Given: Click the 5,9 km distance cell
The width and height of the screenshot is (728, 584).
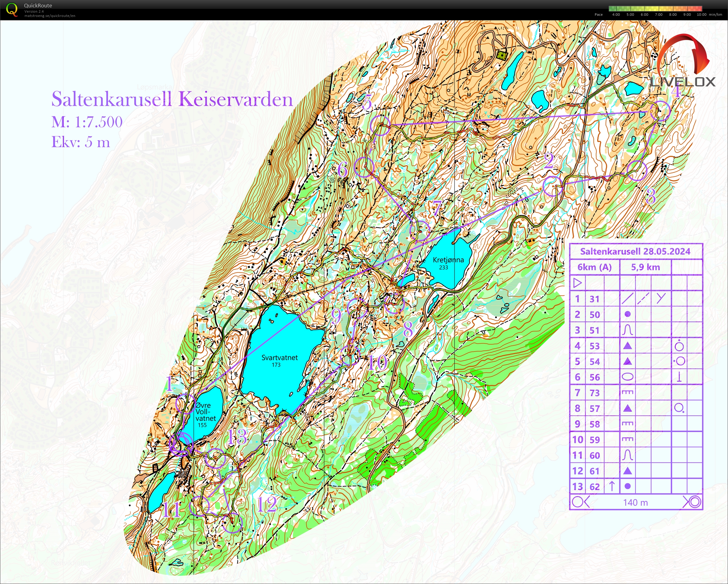Looking at the screenshot, I should tap(645, 267).
